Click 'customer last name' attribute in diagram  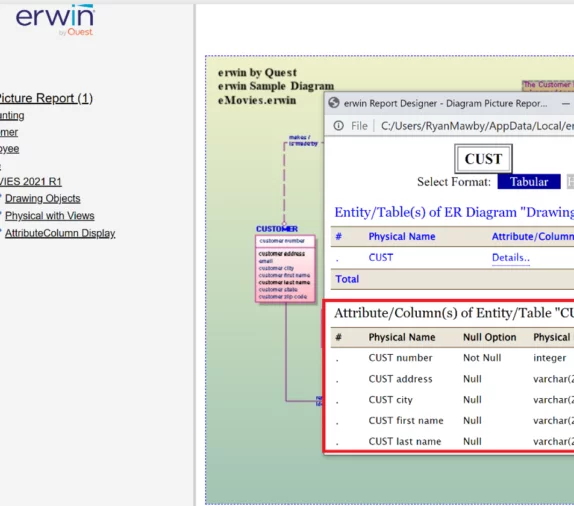[284, 282]
